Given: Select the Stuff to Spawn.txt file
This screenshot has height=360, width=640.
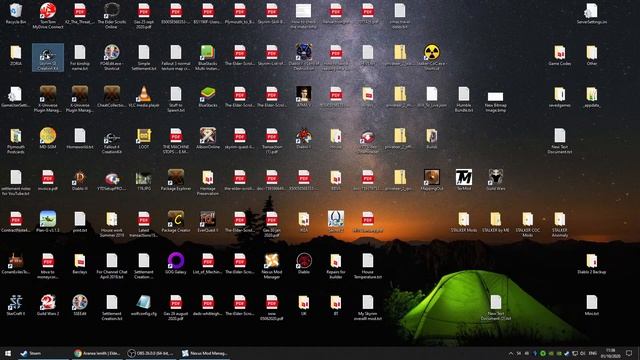Looking at the screenshot, I should point(176,100).
